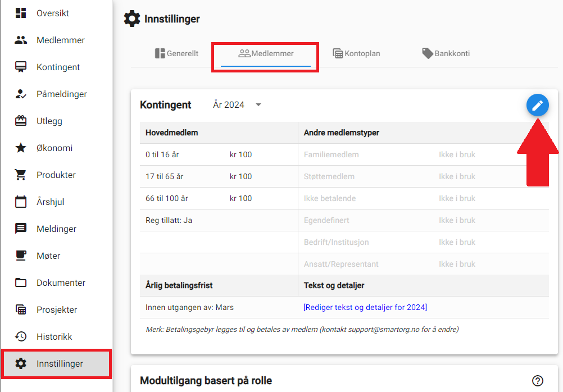The width and height of the screenshot is (563, 392).
Task: Click the '0 til 16 år' row text
Action: click(162, 154)
